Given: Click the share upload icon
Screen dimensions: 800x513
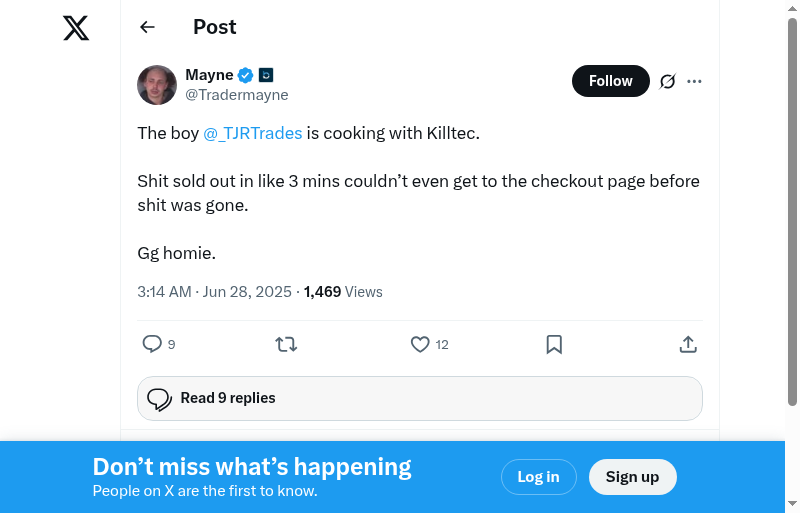Looking at the screenshot, I should (x=688, y=344).
